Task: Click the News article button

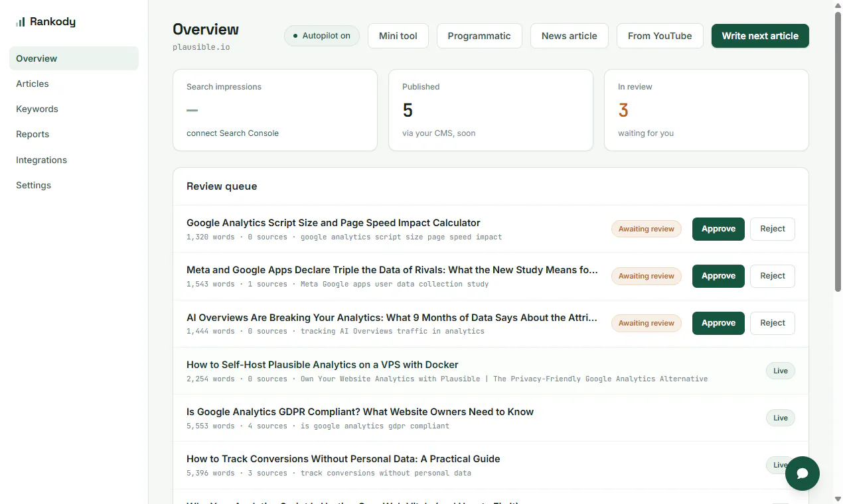Action: (570, 36)
